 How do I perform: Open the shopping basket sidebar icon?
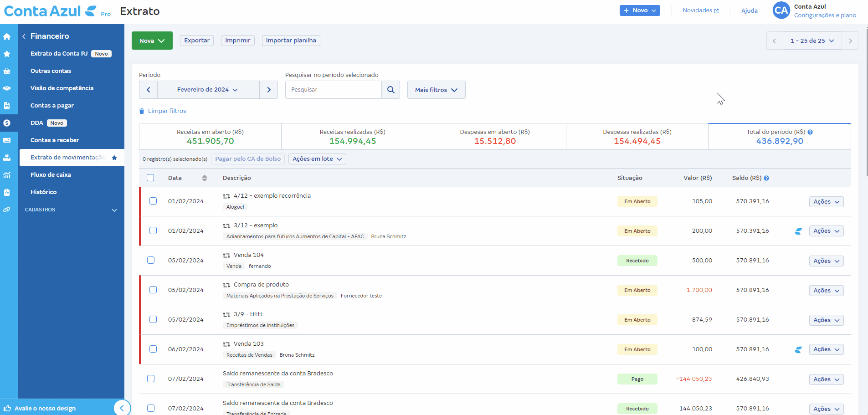[x=7, y=71]
